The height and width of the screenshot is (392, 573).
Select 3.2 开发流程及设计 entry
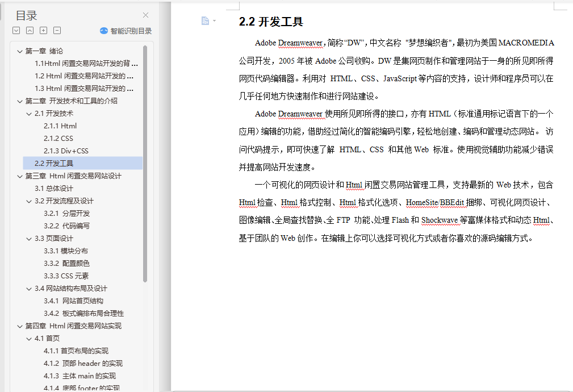[x=64, y=201]
